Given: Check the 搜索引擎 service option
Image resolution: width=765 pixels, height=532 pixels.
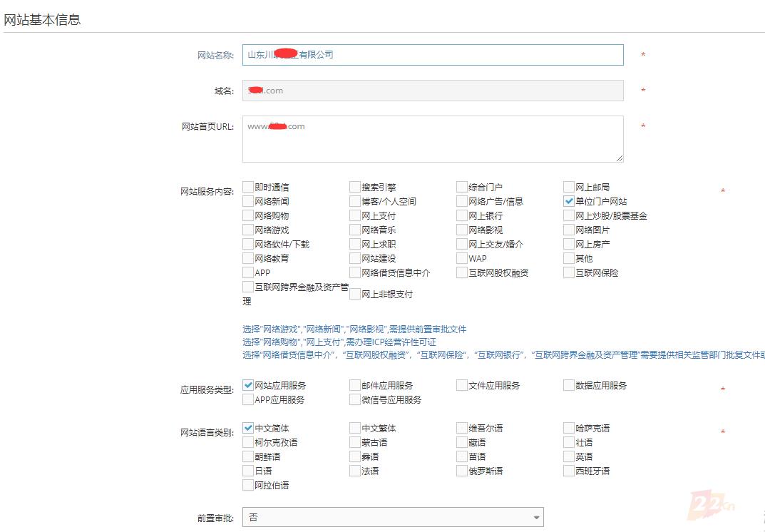Looking at the screenshot, I should click(354, 186).
